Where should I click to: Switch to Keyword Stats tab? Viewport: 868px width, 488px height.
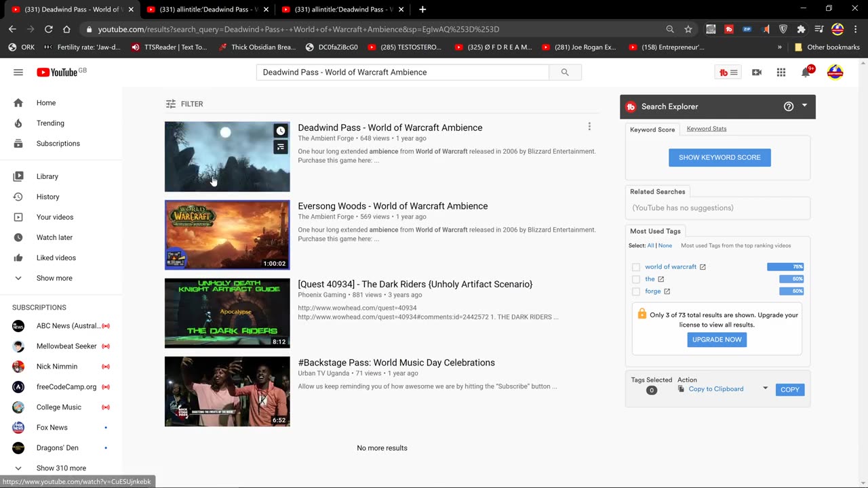pos(707,129)
